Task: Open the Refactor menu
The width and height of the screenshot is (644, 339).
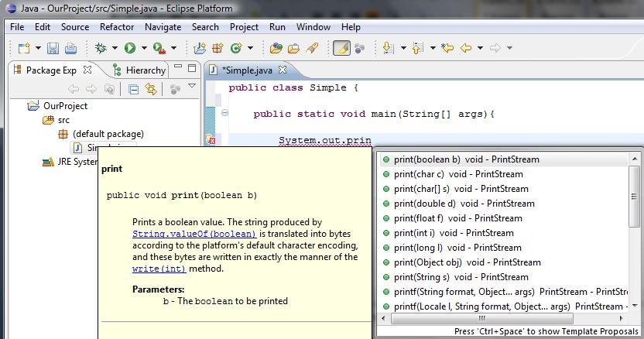Action: 117,27
